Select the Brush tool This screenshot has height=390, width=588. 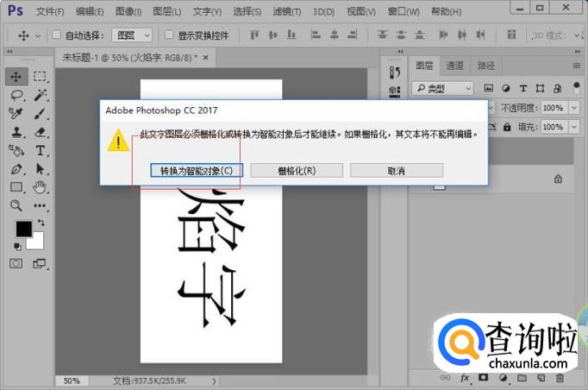(x=40, y=113)
